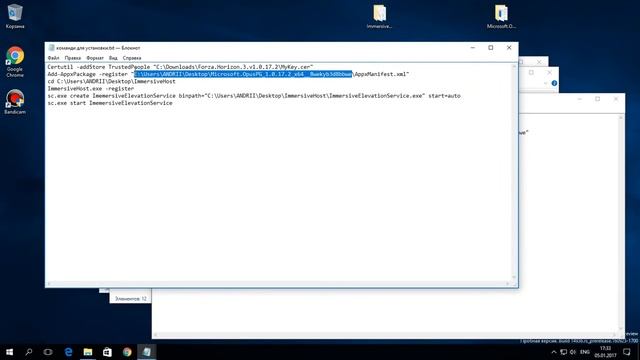Select the Immersive... folder on the desktop
The width and height of the screenshot is (640, 360).
click(x=379, y=16)
